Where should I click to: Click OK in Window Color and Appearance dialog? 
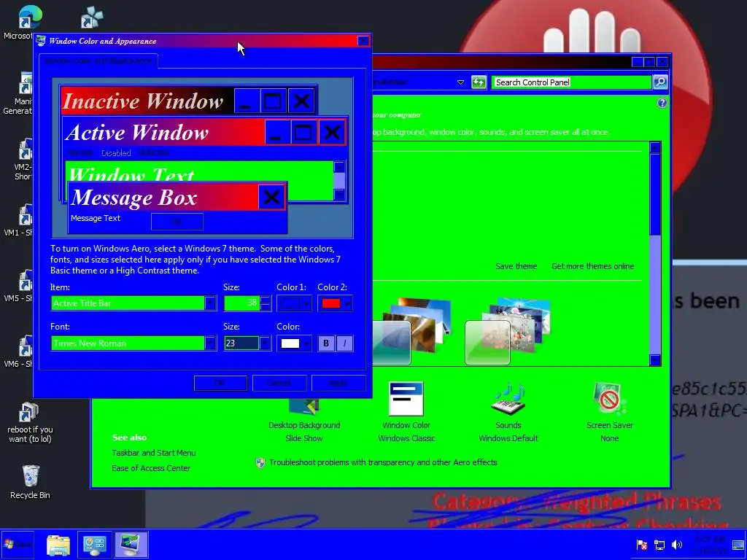(x=220, y=383)
